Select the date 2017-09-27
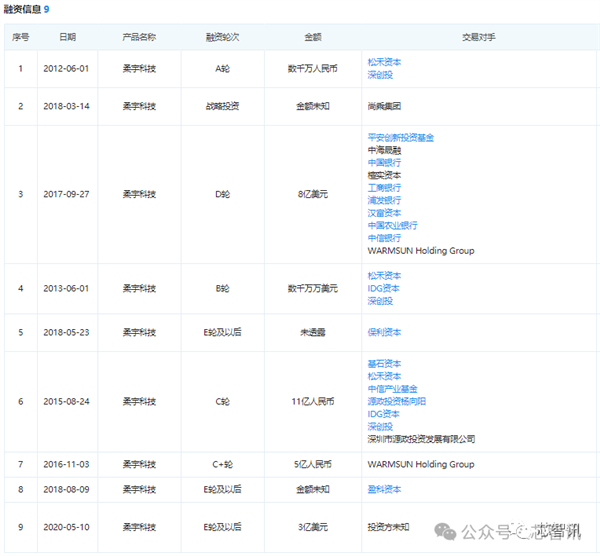The height and width of the screenshot is (556, 600). coord(66,194)
